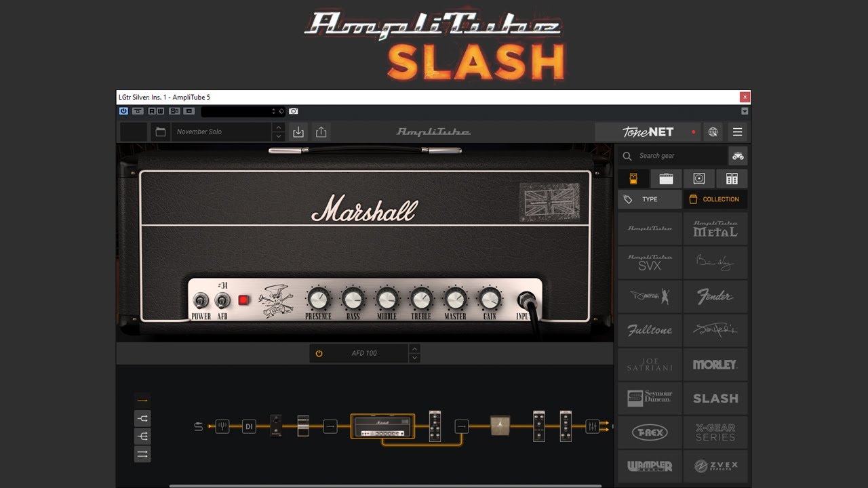Click the input cable icon in chain
868x488 pixels.
[199, 426]
